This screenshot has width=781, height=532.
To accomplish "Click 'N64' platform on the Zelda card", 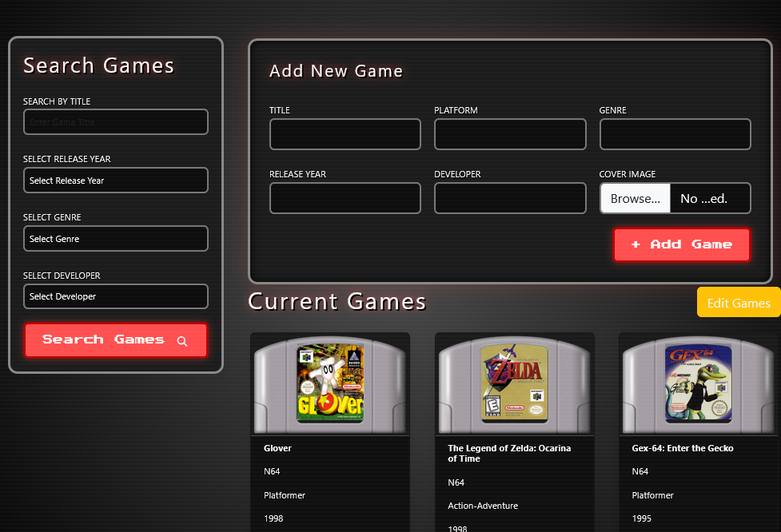I will [456, 482].
